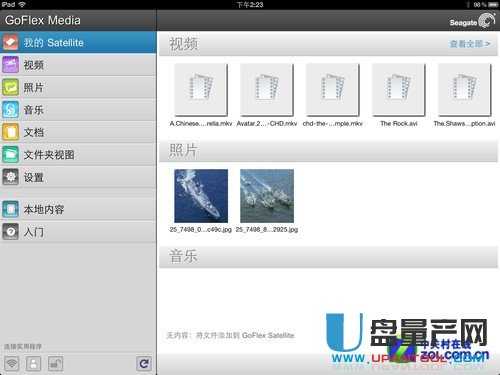Click the refresh icon in sidebar bottom
Viewport: 500px width, 375px height.
(144, 363)
